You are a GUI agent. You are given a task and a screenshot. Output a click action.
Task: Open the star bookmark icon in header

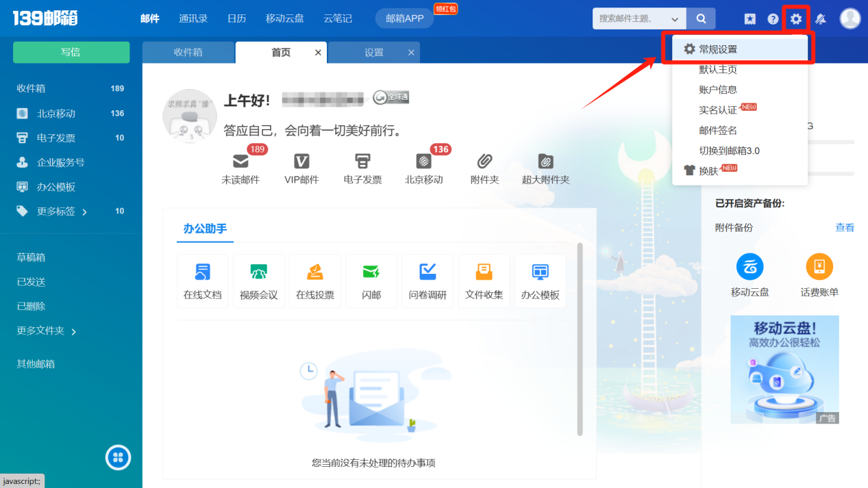click(x=750, y=19)
